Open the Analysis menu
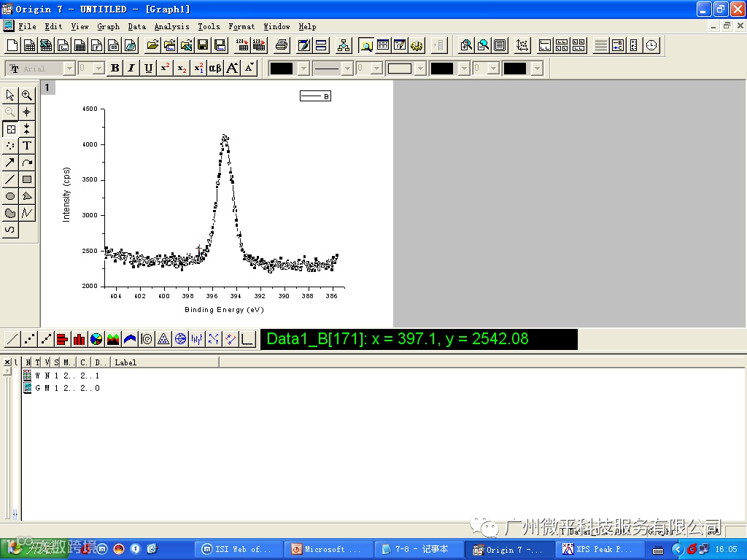 [x=171, y=27]
